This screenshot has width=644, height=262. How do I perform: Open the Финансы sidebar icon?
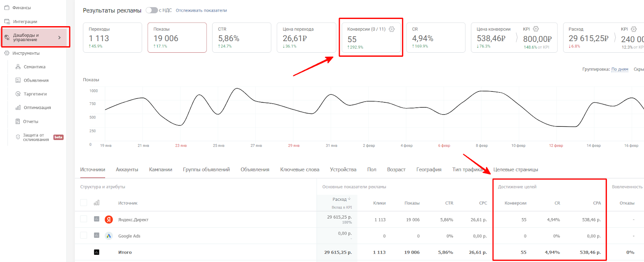(7, 8)
